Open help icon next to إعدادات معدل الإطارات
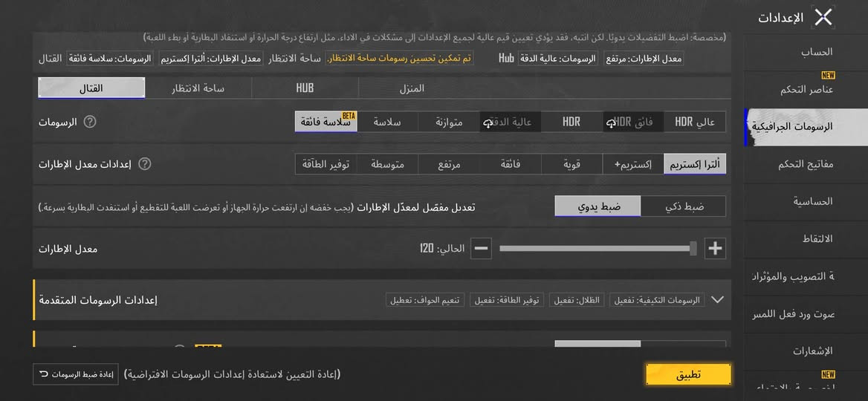 (144, 164)
